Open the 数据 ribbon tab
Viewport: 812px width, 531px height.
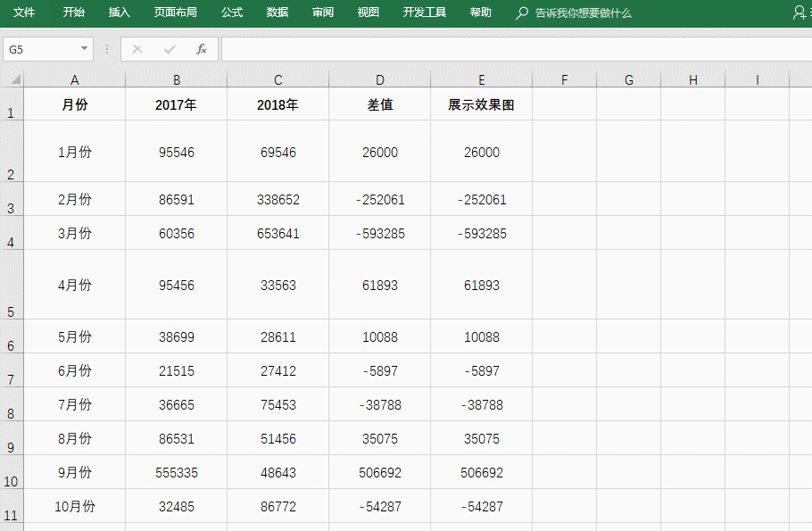pos(278,13)
